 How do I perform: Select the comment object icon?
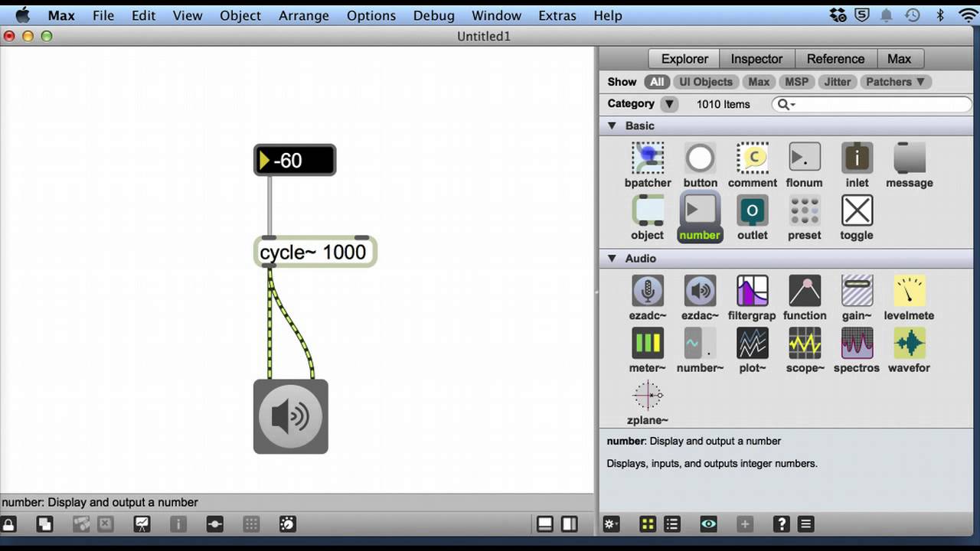(x=752, y=158)
